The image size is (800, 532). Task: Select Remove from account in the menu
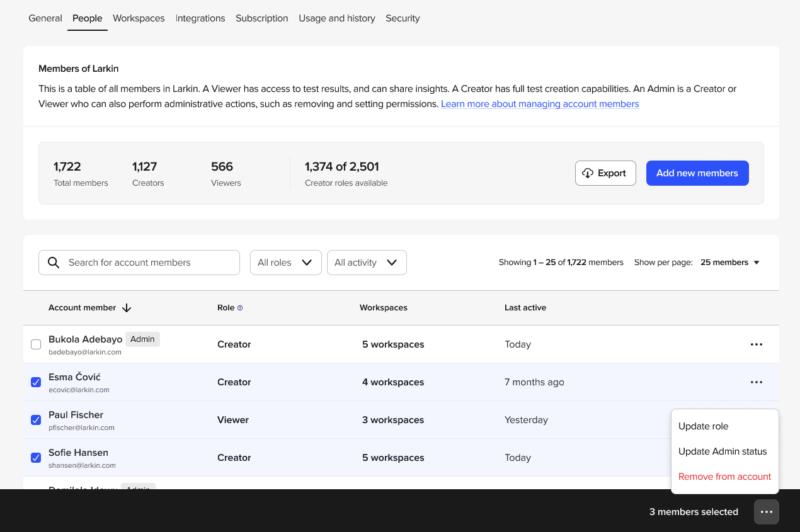pos(725,477)
